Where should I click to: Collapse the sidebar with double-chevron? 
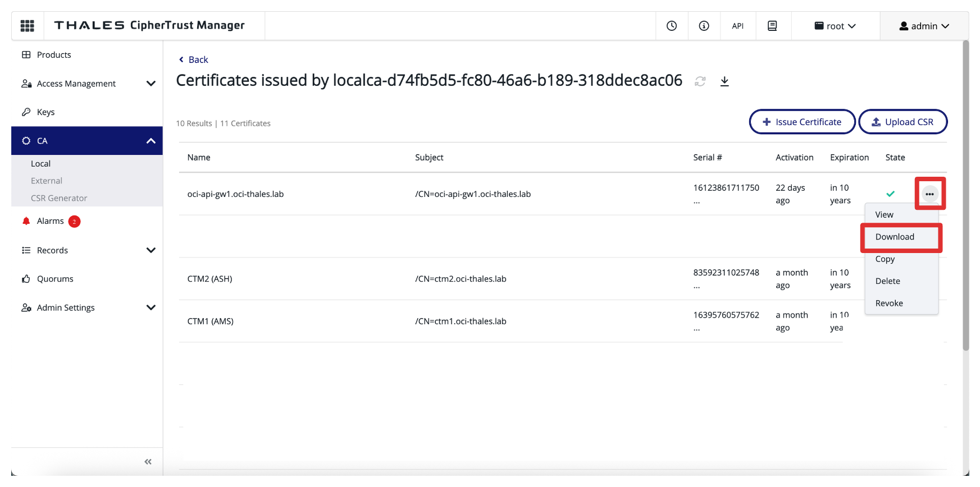(148, 462)
